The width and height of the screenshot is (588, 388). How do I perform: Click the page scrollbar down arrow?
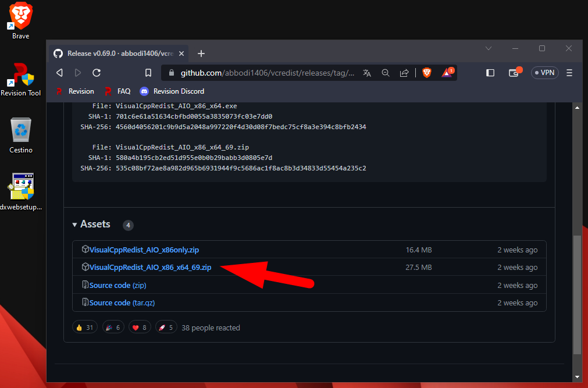[x=577, y=377]
